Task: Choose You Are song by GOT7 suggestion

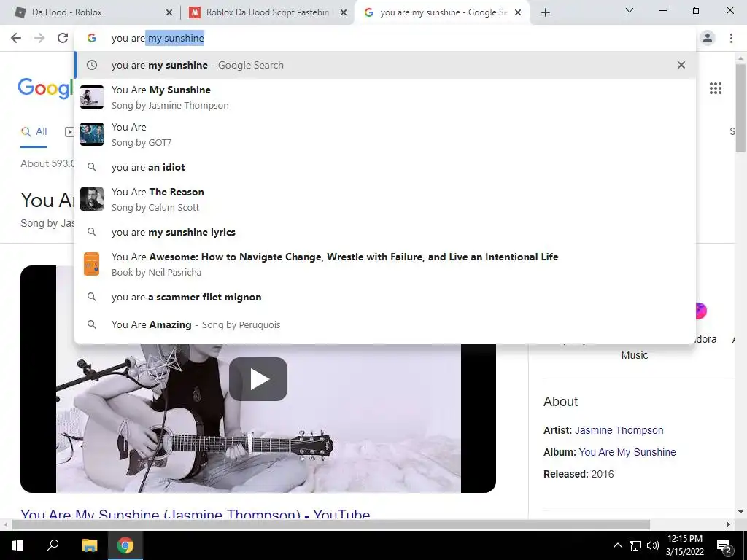Action: click(x=385, y=134)
